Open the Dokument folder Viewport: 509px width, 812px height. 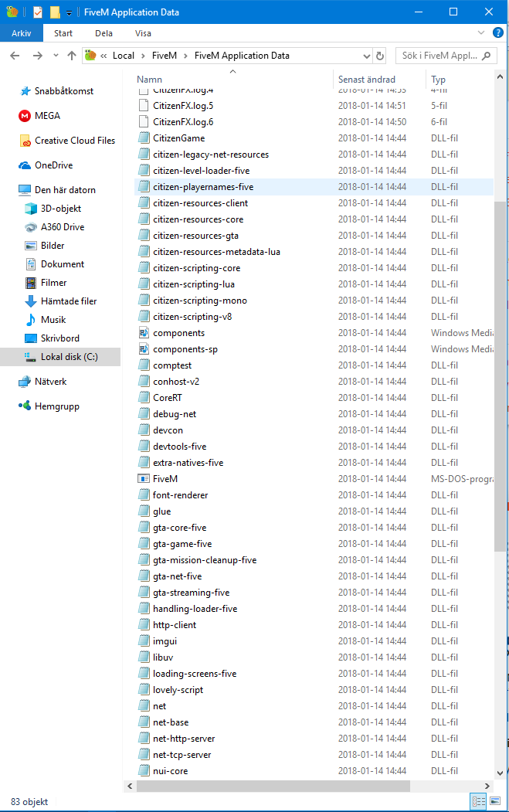(x=54, y=264)
